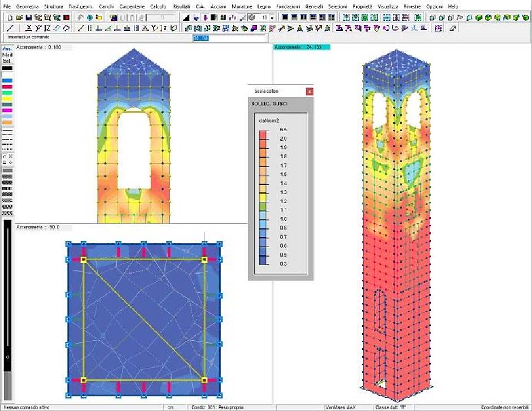532x411 pixels.
Task: Open the Fondazioni menu
Action: [288, 6]
